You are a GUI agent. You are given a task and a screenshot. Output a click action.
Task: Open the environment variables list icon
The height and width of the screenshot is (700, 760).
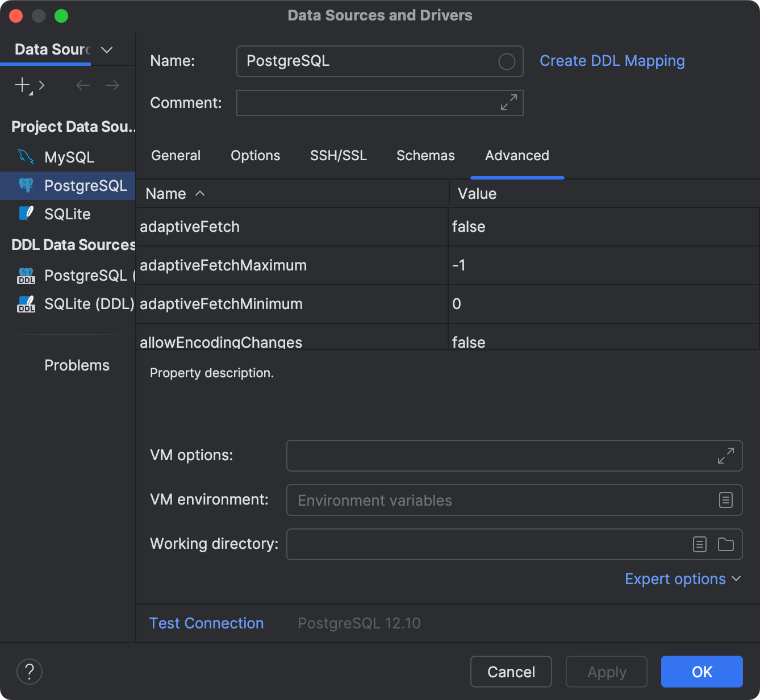coord(725,500)
